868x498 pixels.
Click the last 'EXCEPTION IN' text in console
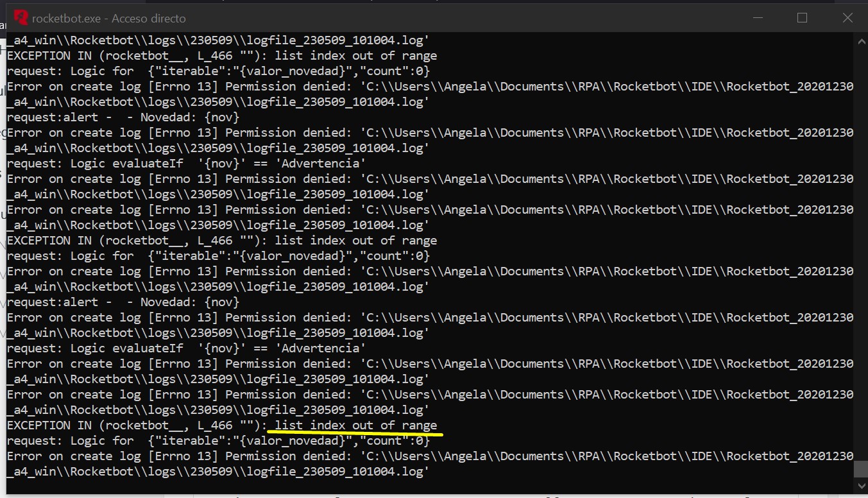click(x=51, y=425)
